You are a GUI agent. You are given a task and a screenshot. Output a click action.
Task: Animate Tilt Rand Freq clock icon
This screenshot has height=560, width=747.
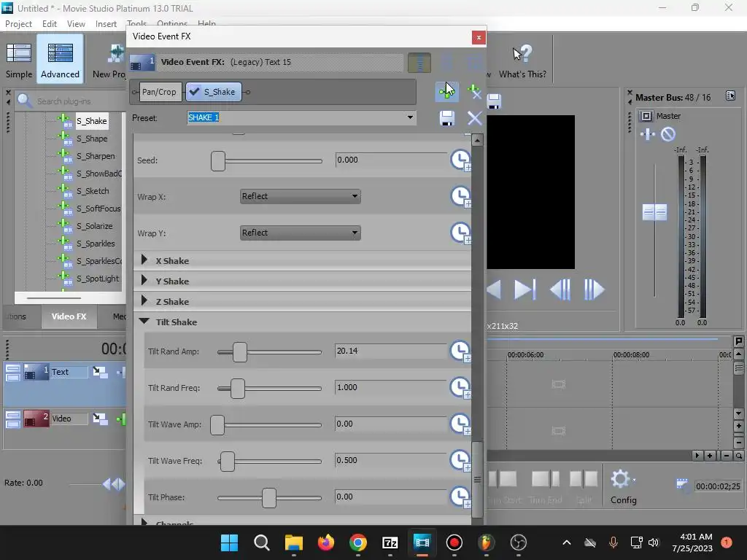461,388
